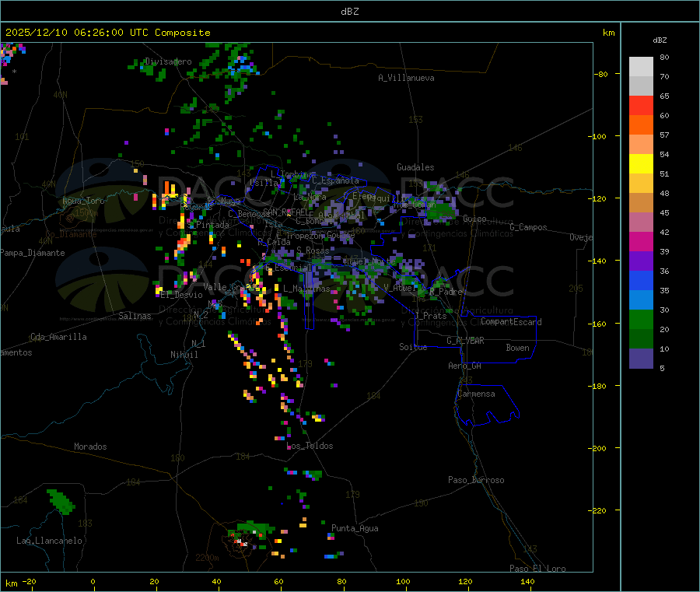This screenshot has width=700, height=592.
Task: Click the "dBZ" title at top center
Action: pos(349,12)
